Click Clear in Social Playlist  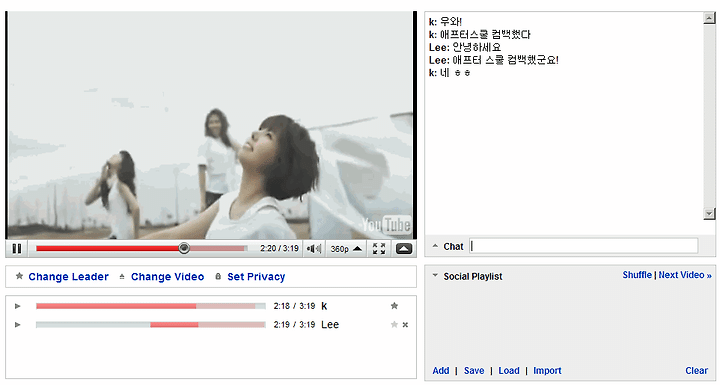(697, 370)
